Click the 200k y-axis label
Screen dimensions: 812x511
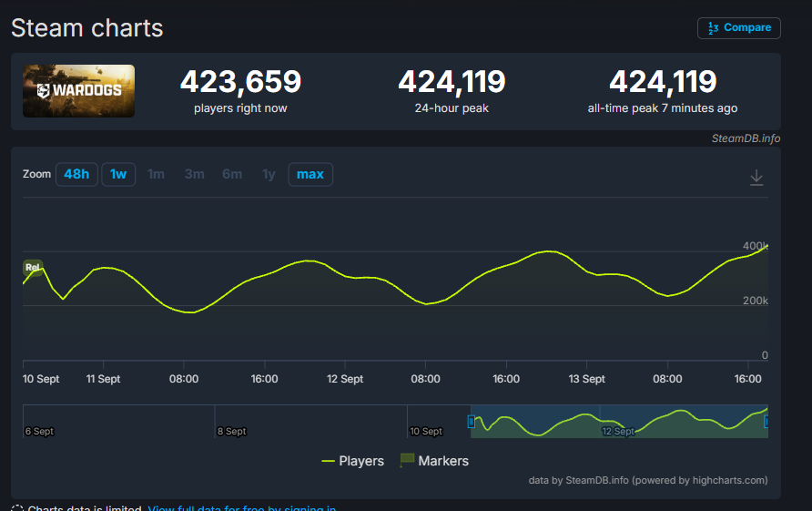(x=755, y=301)
